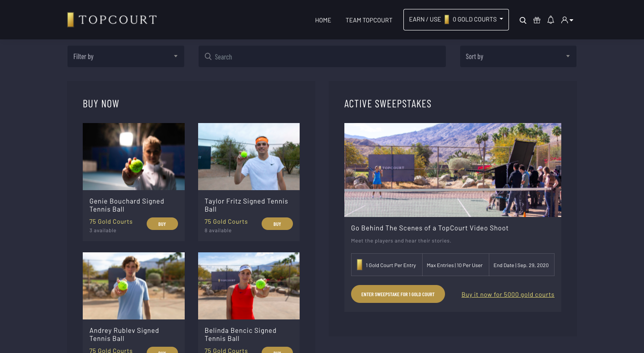Open the Team TopCourt page
This screenshot has height=353, width=644.
(x=369, y=20)
